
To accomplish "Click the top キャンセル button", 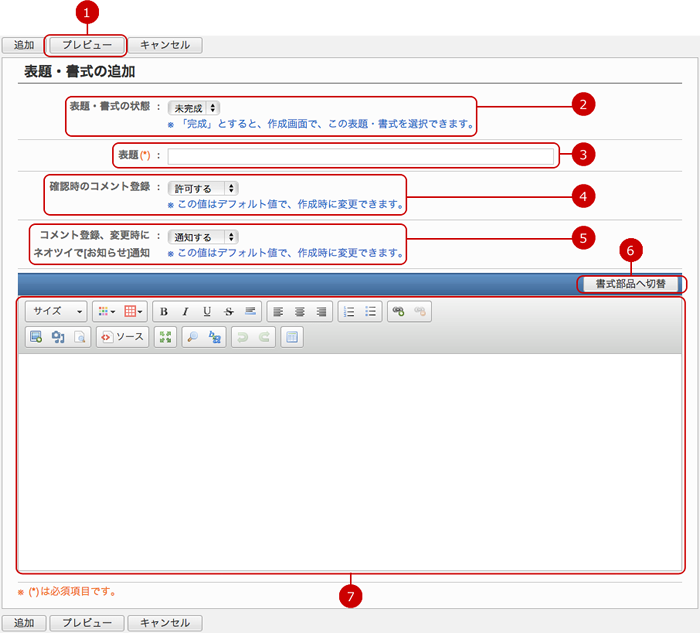I will click(165, 45).
